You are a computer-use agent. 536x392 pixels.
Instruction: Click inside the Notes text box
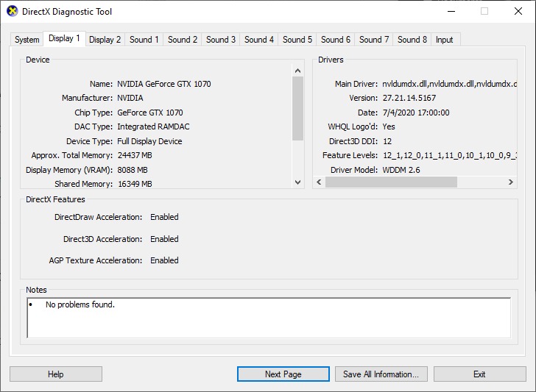click(x=269, y=318)
